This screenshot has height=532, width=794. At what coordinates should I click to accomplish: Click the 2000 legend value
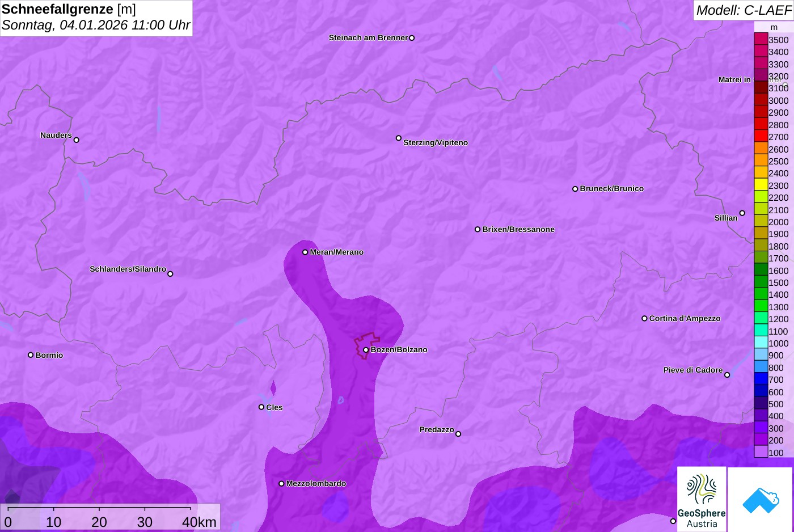[x=778, y=222]
